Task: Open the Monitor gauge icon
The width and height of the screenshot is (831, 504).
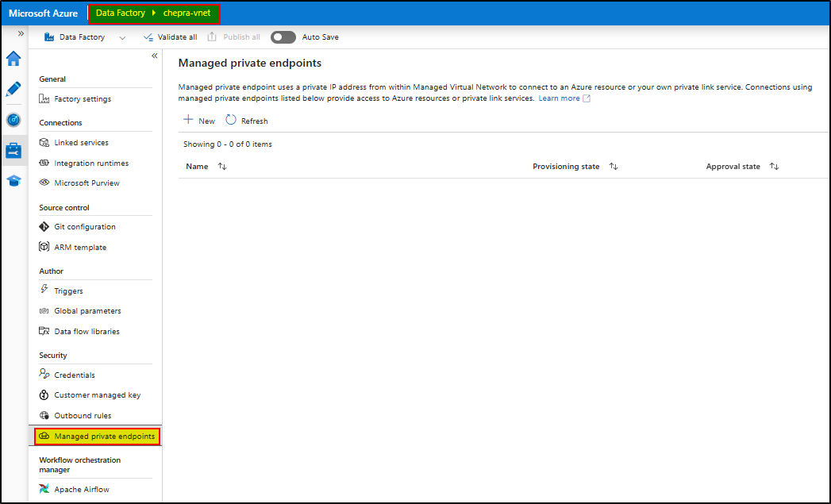Action: click(13, 121)
